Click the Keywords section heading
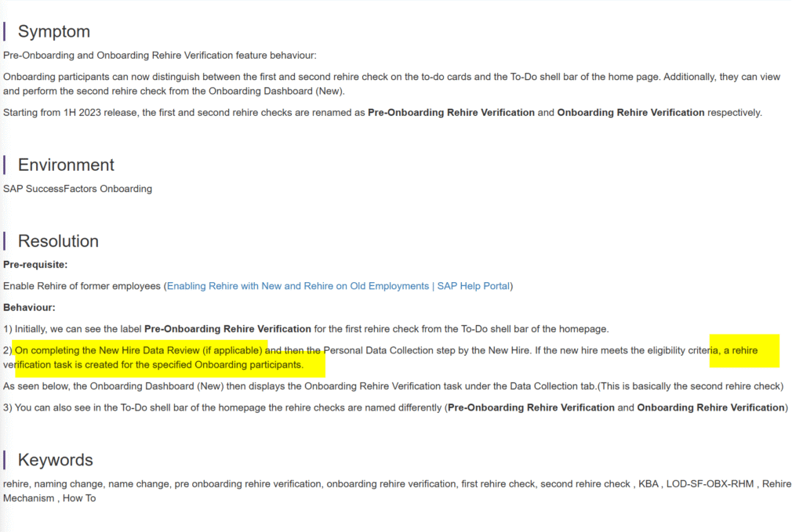803x532 pixels. point(55,460)
